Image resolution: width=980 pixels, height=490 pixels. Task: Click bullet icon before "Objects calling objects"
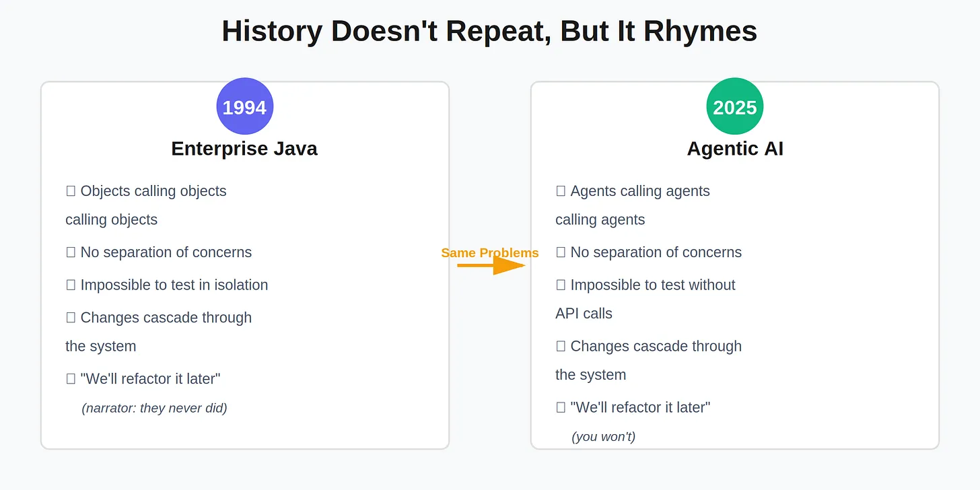(71, 191)
